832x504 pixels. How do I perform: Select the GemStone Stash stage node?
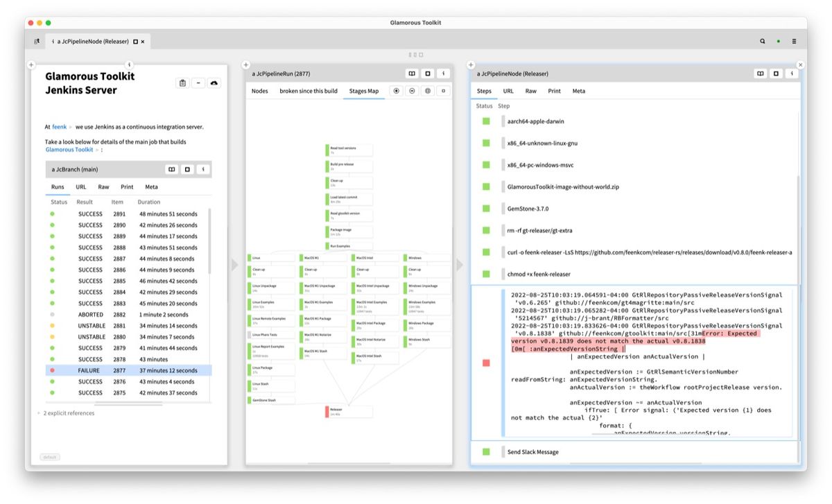point(271,400)
